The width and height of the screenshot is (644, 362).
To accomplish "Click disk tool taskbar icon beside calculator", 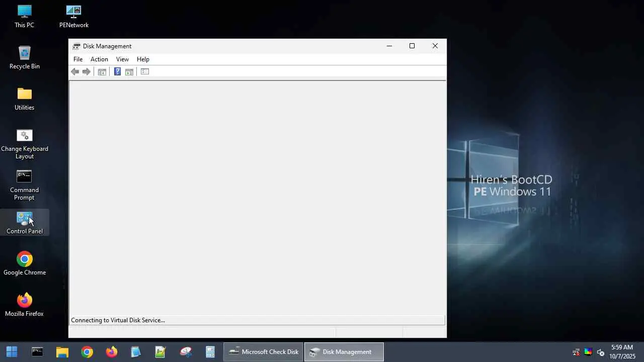I will tap(186, 352).
